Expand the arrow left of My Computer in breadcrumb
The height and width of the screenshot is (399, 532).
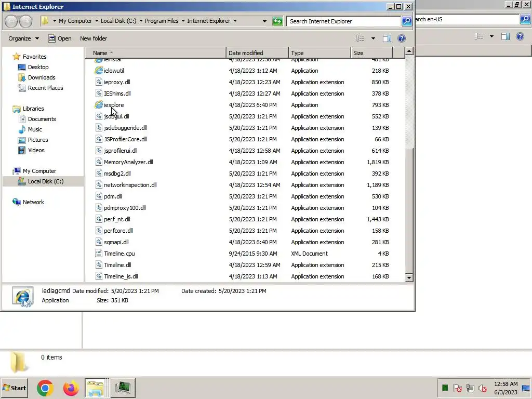pyautogui.click(x=55, y=21)
